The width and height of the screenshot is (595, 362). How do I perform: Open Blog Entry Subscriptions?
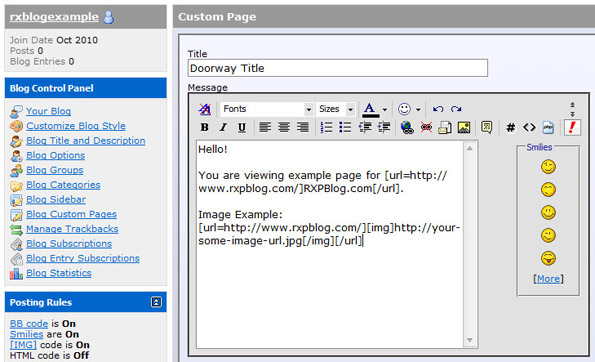pyautogui.click(x=83, y=258)
